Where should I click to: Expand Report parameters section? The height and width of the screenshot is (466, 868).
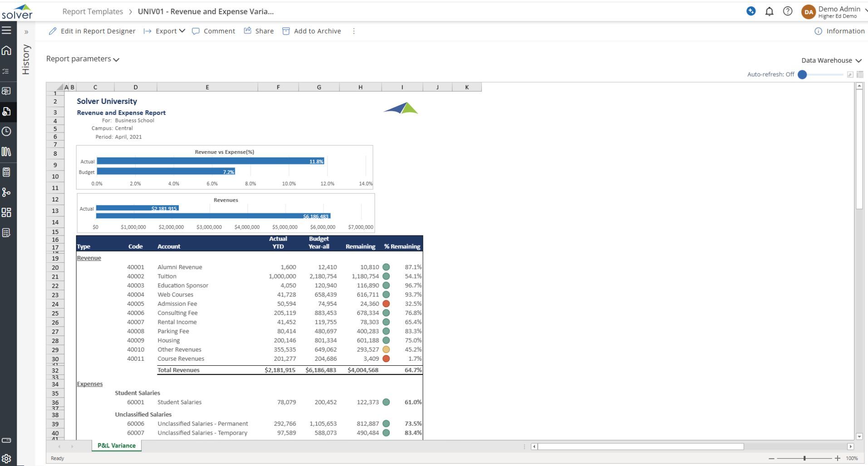point(83,59)
